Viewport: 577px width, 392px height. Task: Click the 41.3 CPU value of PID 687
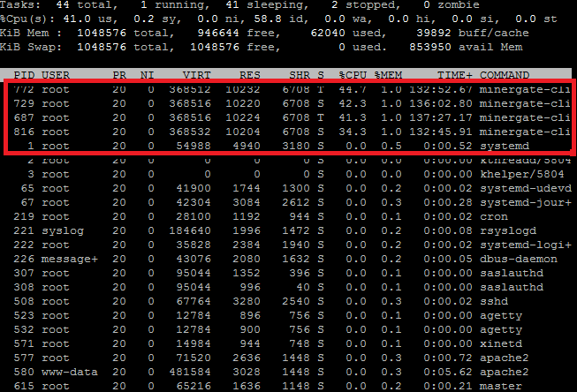click(x=353, y=117)
